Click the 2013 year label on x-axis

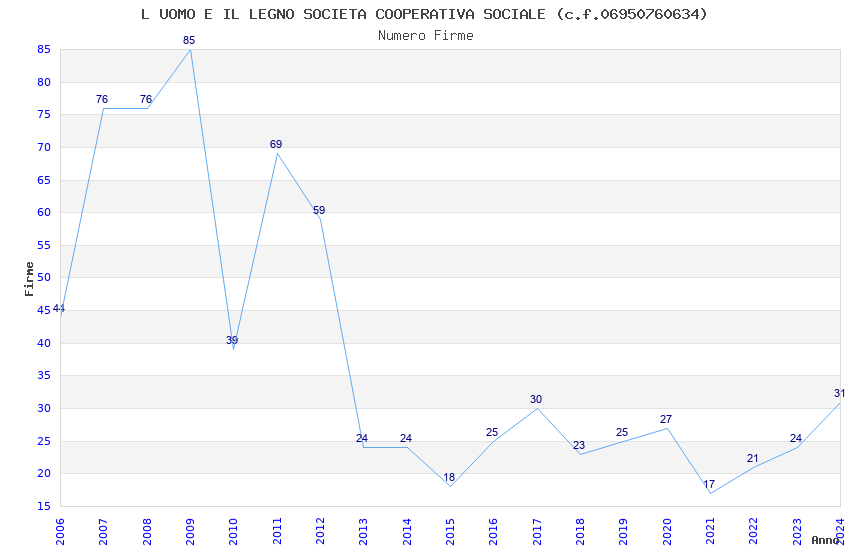point(364,531)
